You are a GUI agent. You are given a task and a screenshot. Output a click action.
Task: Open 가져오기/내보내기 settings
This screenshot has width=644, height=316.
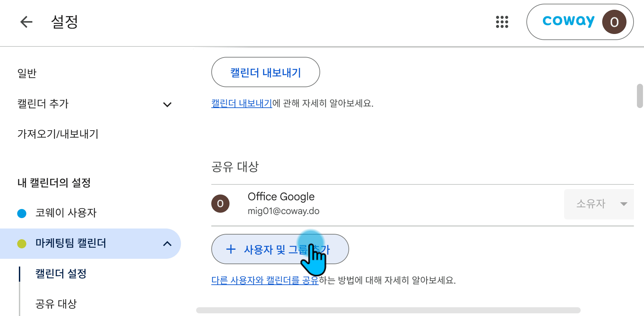(58, 134)
